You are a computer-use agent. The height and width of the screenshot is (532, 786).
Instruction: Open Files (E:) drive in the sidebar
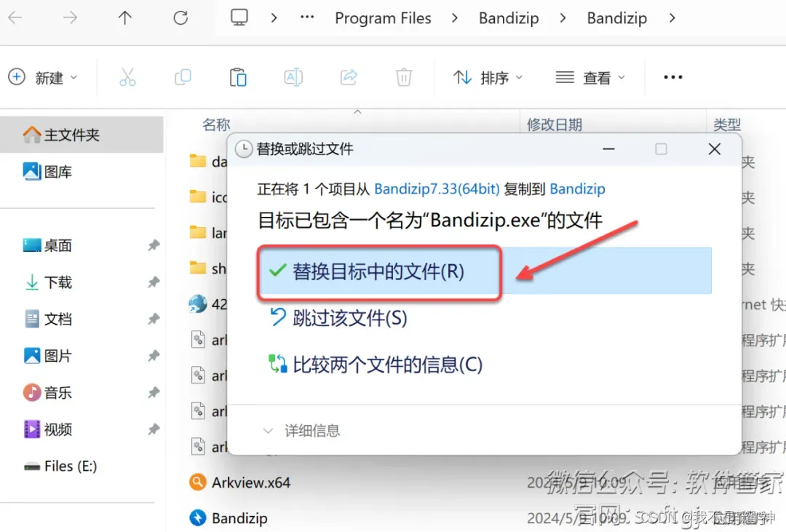point(60,467)
